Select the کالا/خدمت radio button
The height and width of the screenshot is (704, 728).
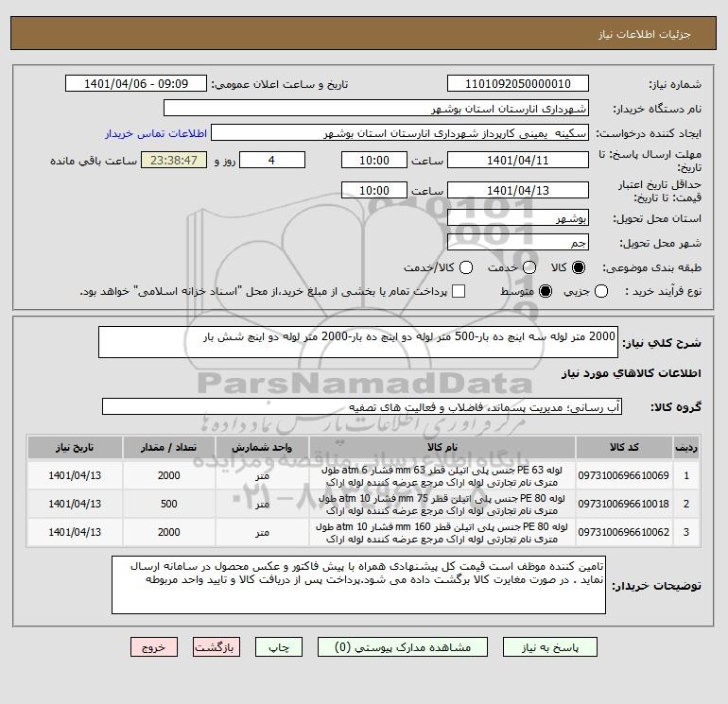tap(466, 267)
